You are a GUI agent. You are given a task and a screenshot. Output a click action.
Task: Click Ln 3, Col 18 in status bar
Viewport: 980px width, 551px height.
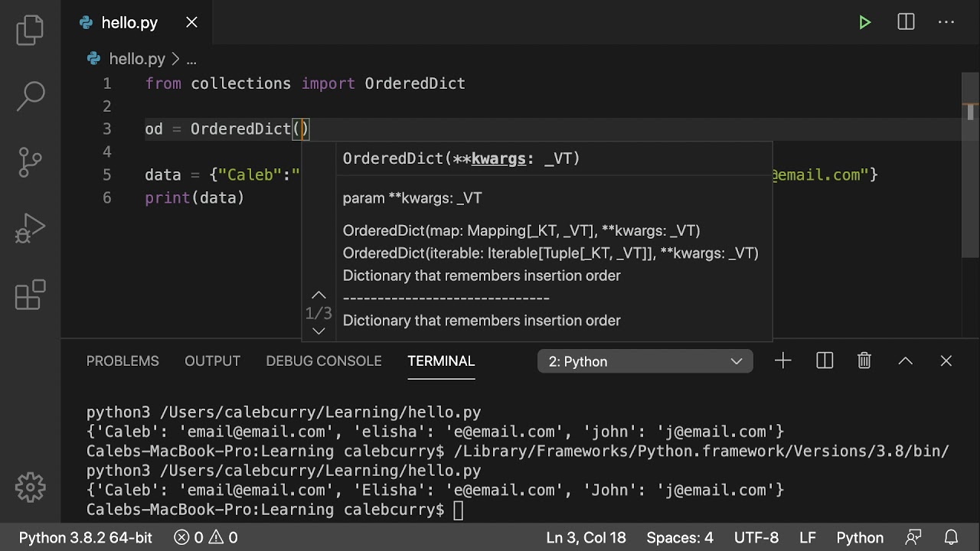coord(586,537)
